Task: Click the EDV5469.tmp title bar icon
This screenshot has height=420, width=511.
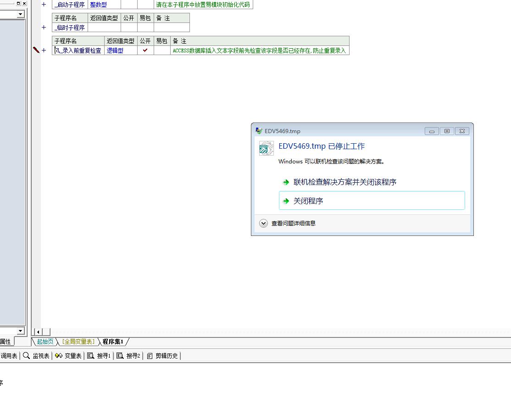Action: point(259,131)
